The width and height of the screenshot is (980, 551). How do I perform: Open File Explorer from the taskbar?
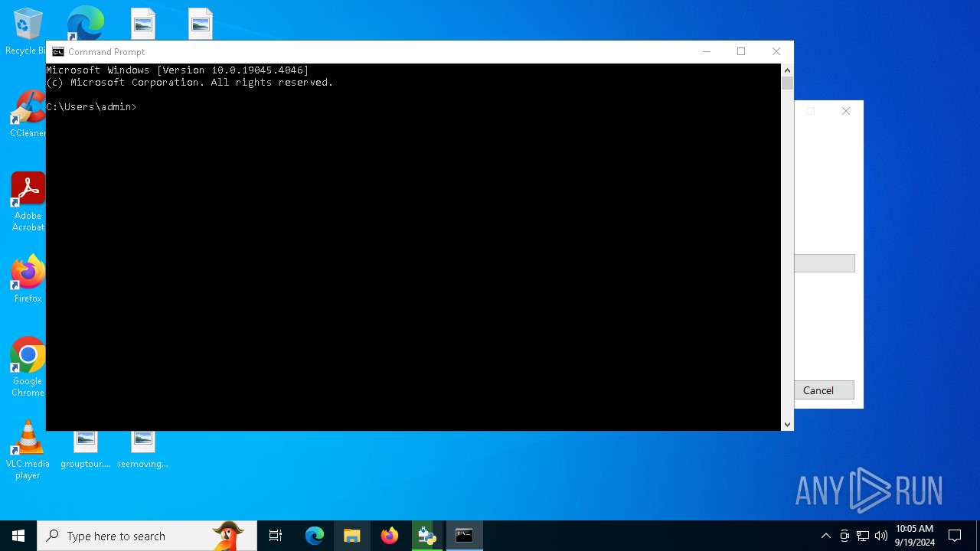(x=352, y=536)
